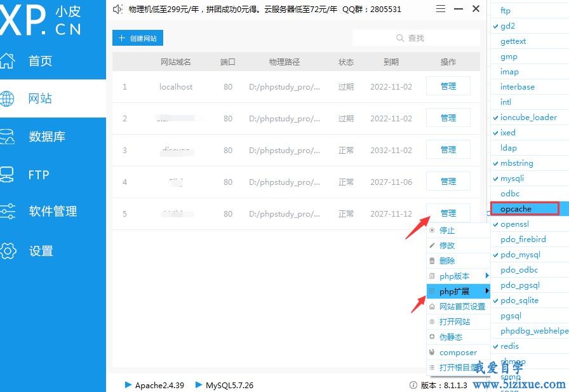This screenshot has width=569, height=392.
Task: Click the 网站域名 column header
Action: (176, 62)
